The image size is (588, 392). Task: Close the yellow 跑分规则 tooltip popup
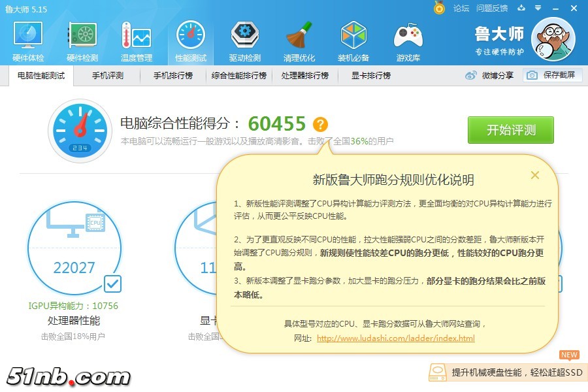pyautogui.click(x=535, y=175)
